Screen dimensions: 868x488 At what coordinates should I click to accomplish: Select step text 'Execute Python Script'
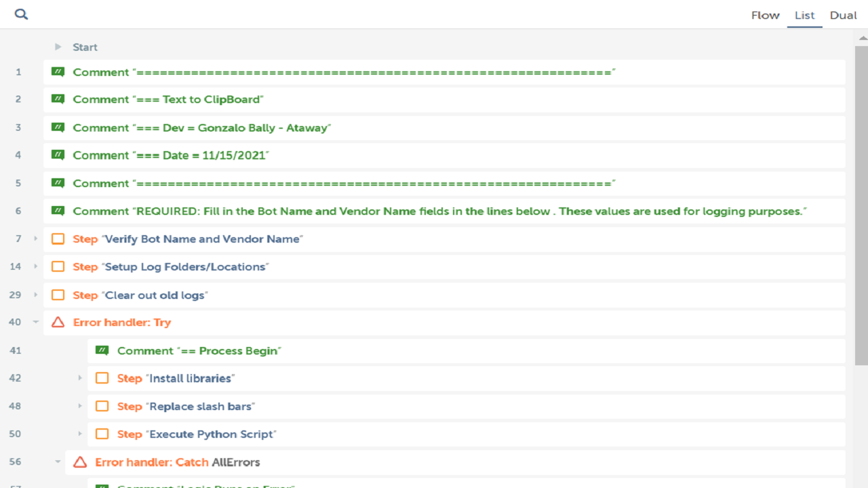tap(212, 434)
